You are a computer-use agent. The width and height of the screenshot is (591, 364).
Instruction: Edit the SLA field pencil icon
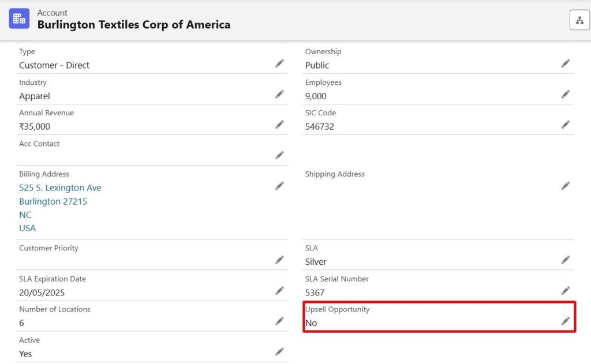pos(566,260)
